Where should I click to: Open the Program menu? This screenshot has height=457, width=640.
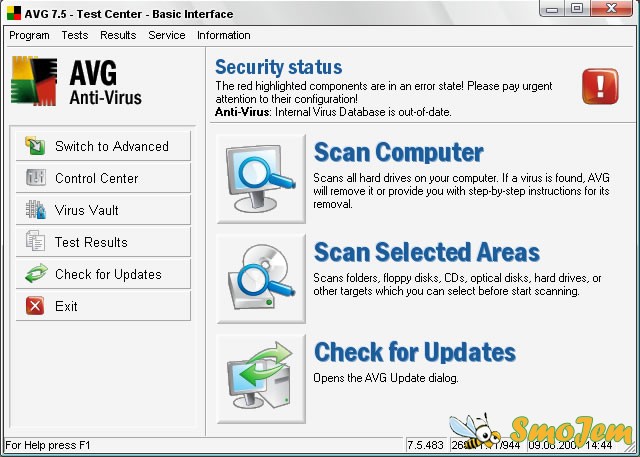(29, 35)
